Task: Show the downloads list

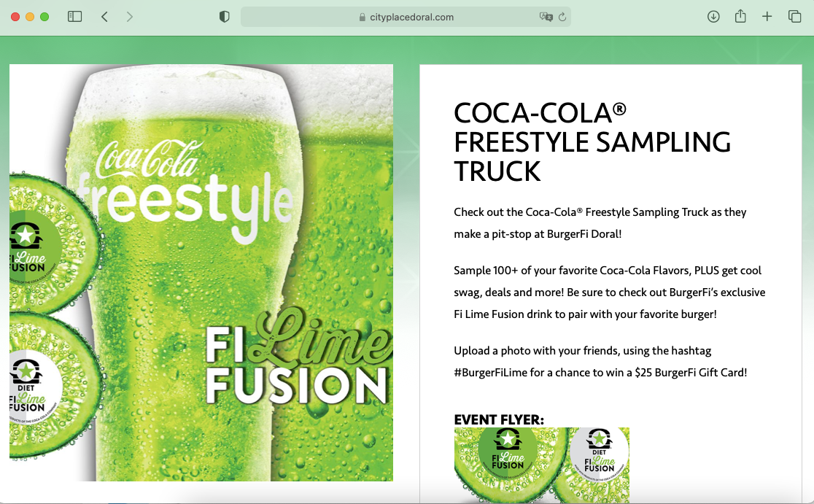Action: click(713, 17)
